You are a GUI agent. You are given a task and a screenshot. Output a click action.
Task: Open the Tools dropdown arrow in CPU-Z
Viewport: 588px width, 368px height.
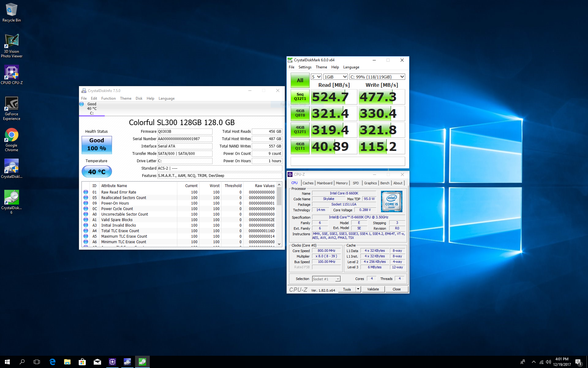pos(358,289)
